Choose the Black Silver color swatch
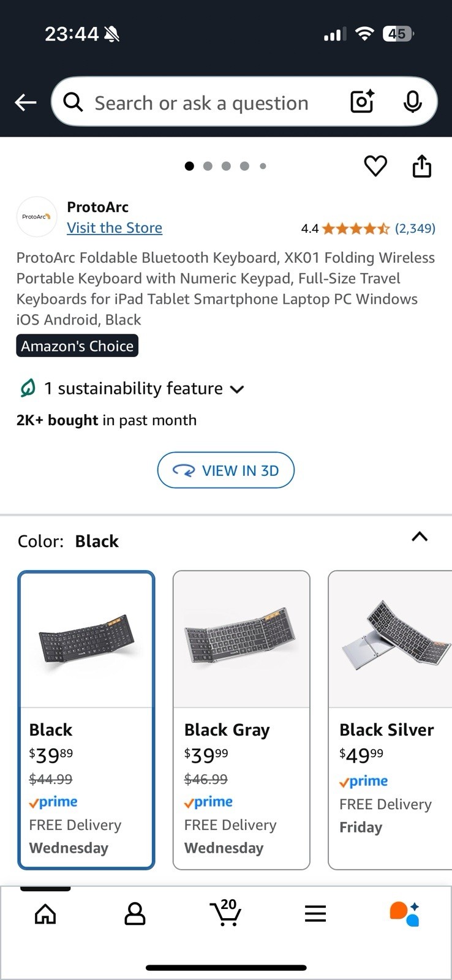 pyautogui.click(x=391, y=720)
